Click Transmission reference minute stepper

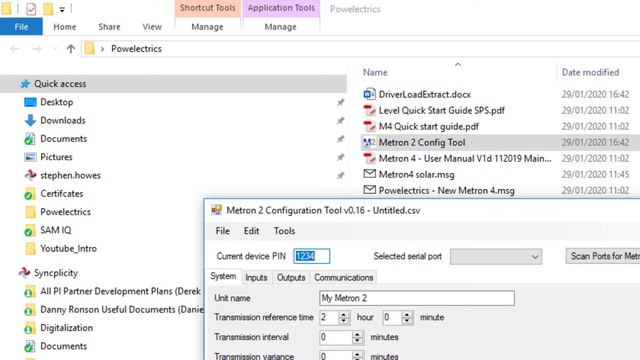click(x=407, y=317)
